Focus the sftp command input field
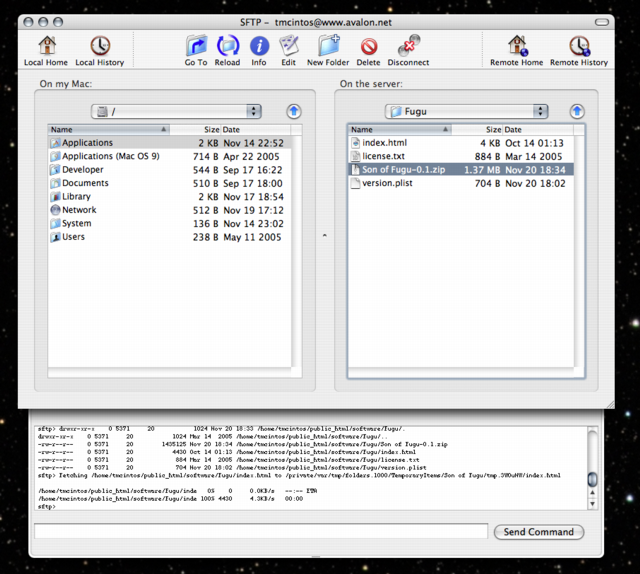 261,531
